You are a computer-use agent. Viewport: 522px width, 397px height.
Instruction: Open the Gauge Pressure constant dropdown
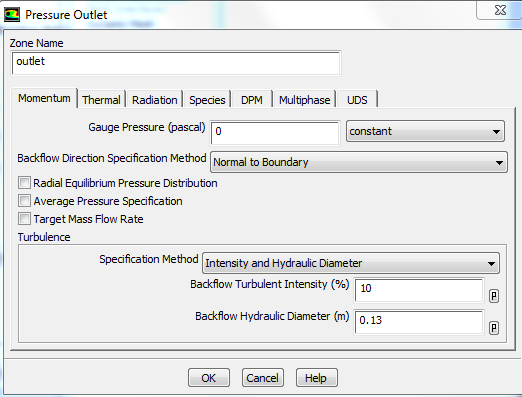click(425, 131)
